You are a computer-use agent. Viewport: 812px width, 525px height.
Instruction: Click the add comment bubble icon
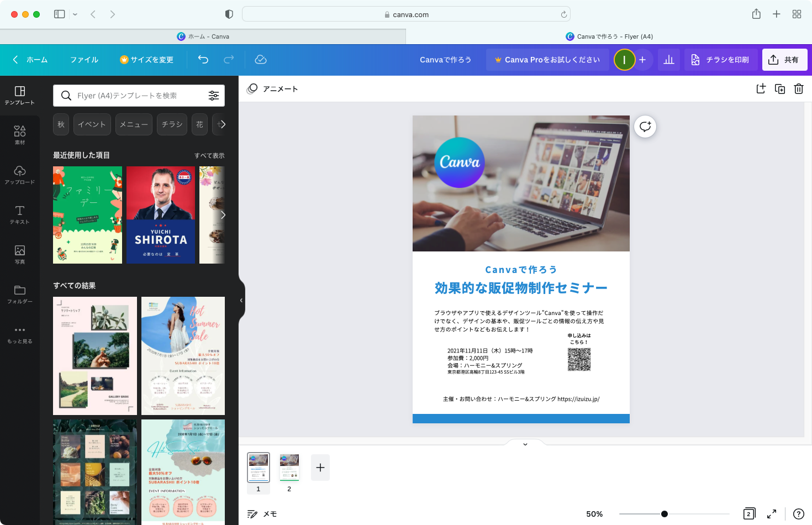pyautogui.click(x=645, y=127)
